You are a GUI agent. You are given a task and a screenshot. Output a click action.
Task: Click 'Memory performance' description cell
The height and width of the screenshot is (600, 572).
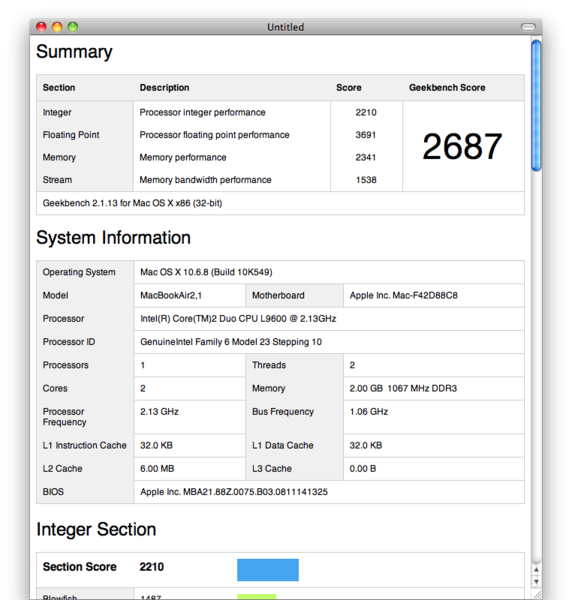pyautogui.click(x=183, y=158)
